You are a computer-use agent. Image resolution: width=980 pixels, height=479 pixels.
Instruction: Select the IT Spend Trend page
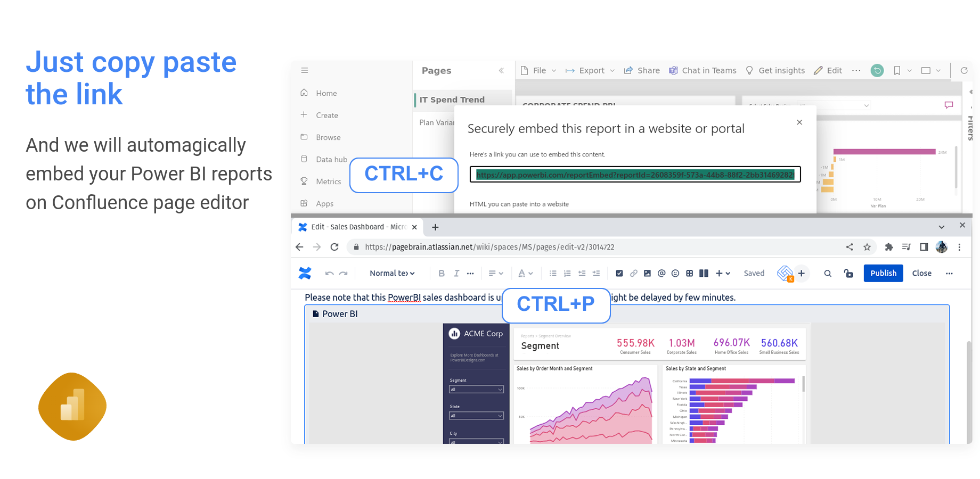462,100
